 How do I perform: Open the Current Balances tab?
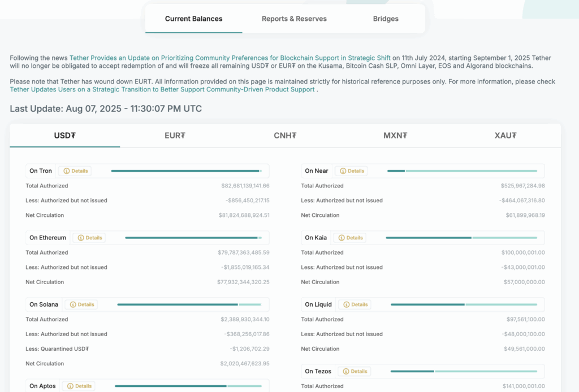[x=193, y=19]
